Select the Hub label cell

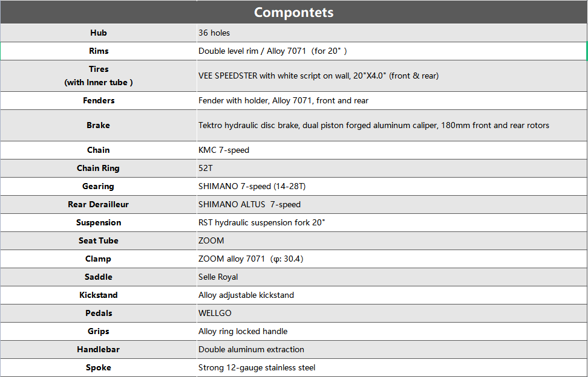pyautogui.click(x=98, y=33)
